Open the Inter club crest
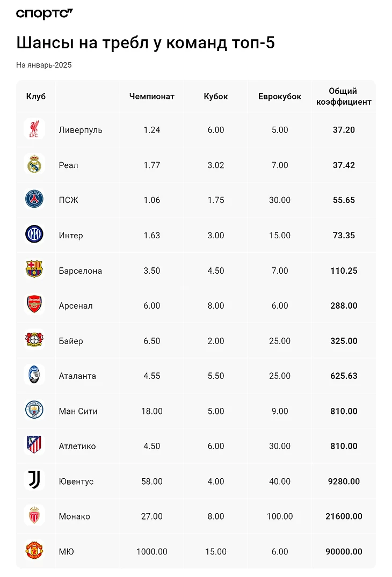The width and height of the screenshot is (392, 577). 34,235
